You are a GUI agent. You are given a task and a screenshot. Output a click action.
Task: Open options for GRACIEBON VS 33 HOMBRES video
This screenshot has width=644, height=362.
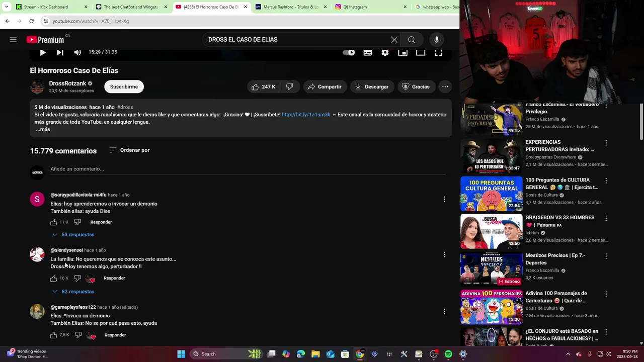[606, 219]
